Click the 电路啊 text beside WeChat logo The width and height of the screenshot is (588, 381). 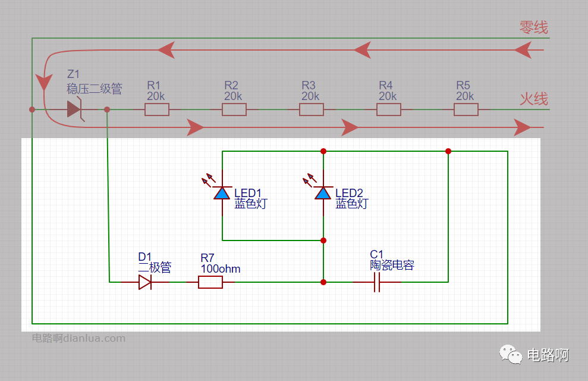click(x=548, y=355)
